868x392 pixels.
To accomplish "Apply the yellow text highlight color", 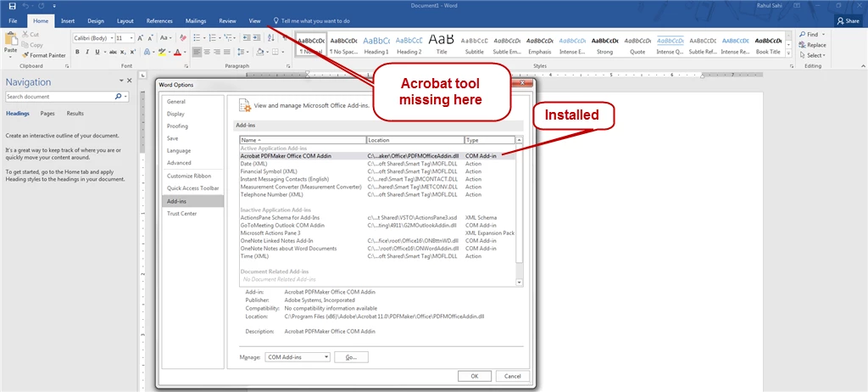I will tap(162, 52).
